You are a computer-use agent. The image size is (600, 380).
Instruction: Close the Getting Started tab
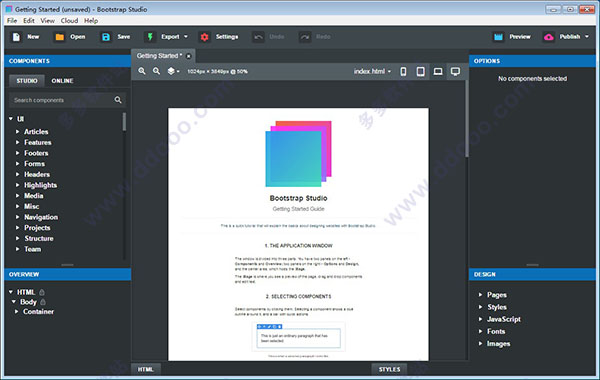[x=188, y=56]
